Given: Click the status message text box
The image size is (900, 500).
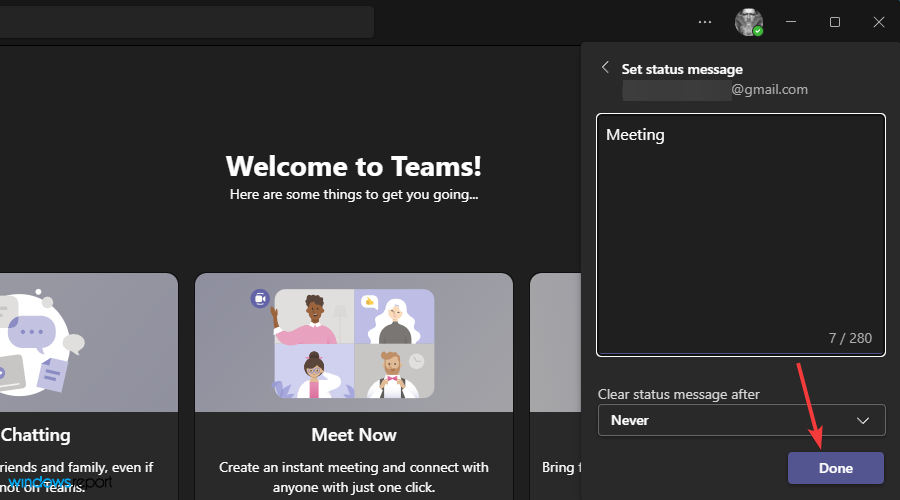Looking at the screenshot, I should click(740, 235).
